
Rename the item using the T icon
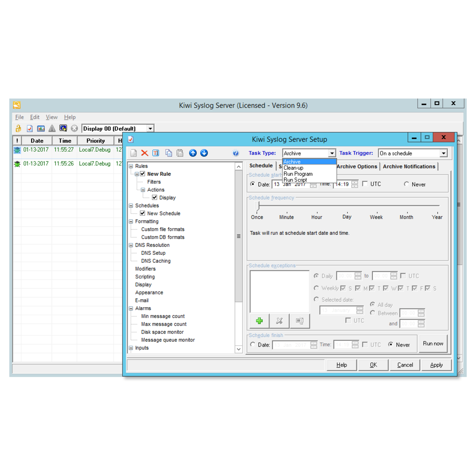point(156,153)
